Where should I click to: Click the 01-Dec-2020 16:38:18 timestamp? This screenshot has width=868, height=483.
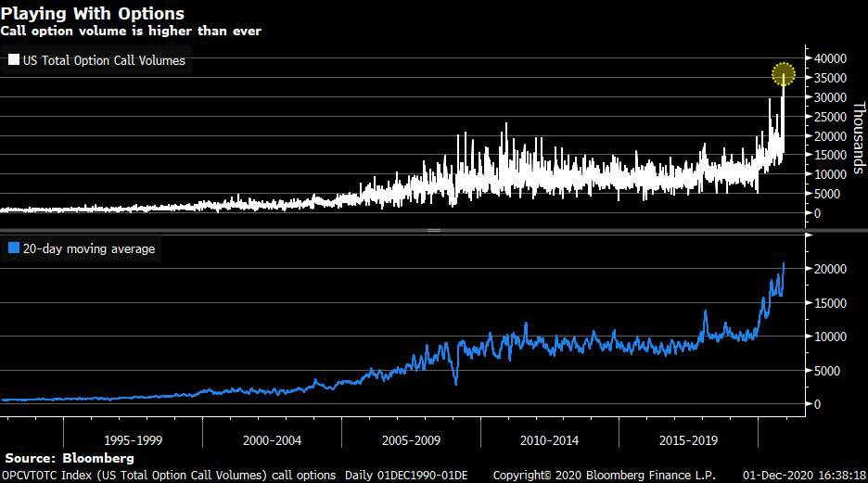804,476
